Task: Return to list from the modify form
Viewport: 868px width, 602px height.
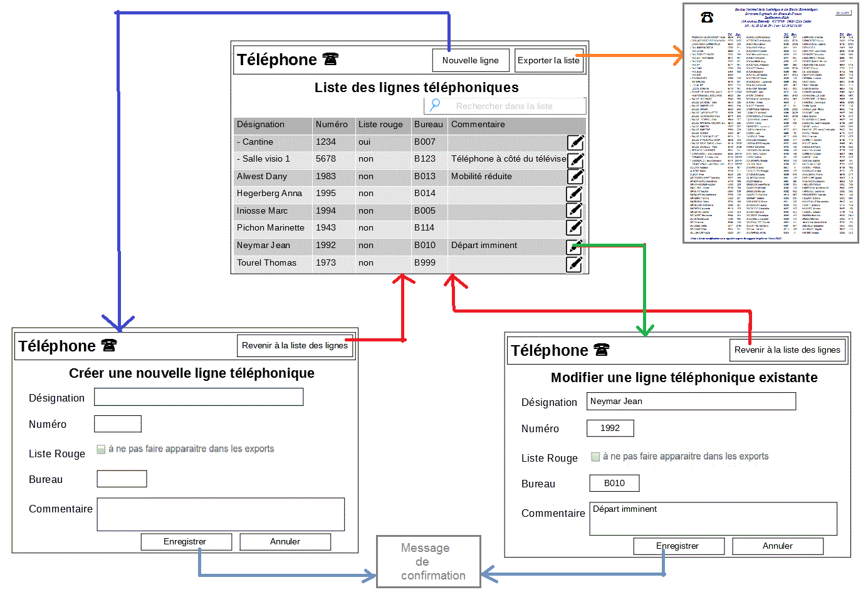Action: pos(788,350)
